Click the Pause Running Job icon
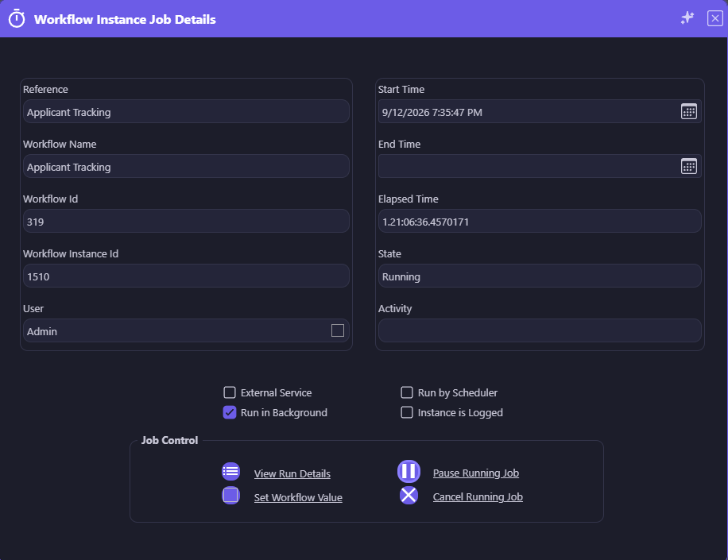Image resolution: width=728 pixels, height=560 pixels. 409,471
